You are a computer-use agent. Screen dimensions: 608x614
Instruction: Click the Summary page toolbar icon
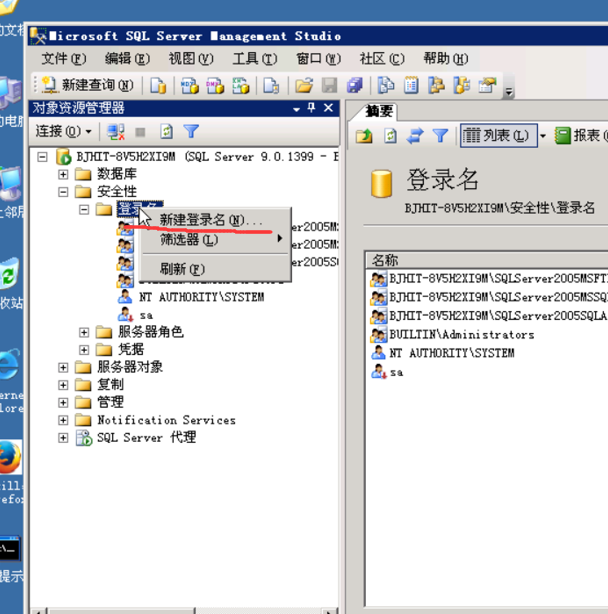tap(411, 85)
